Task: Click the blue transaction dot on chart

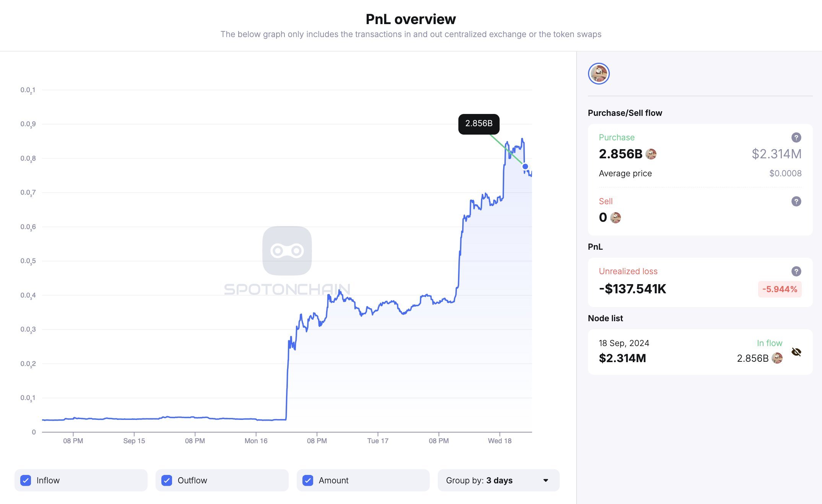Action: 525,166
